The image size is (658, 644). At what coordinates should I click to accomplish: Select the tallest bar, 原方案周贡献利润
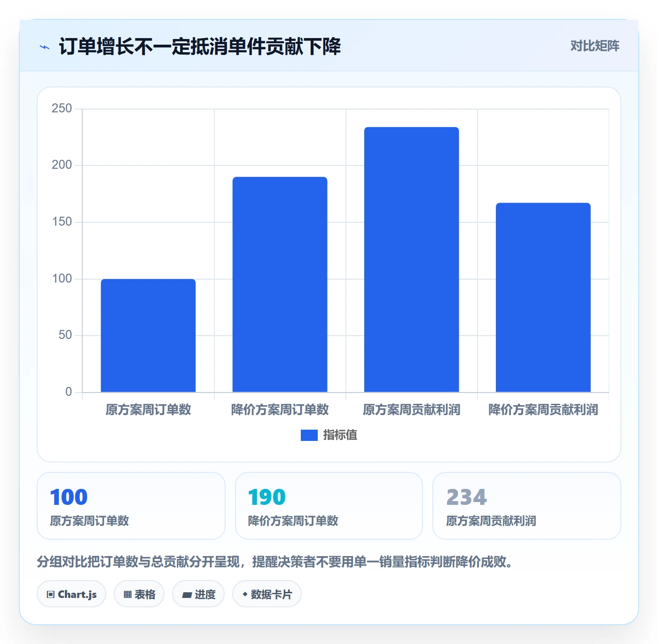pyautogui.click(x=411, y=259)
